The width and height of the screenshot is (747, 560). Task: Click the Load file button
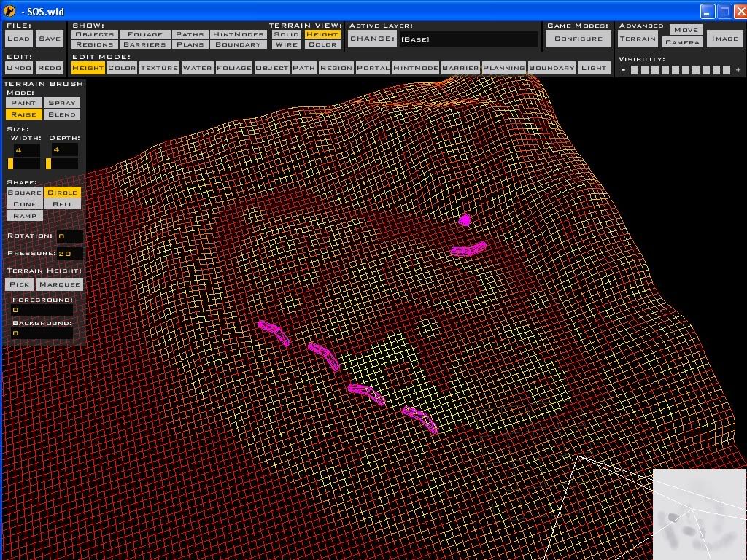[x=18, y=39]
